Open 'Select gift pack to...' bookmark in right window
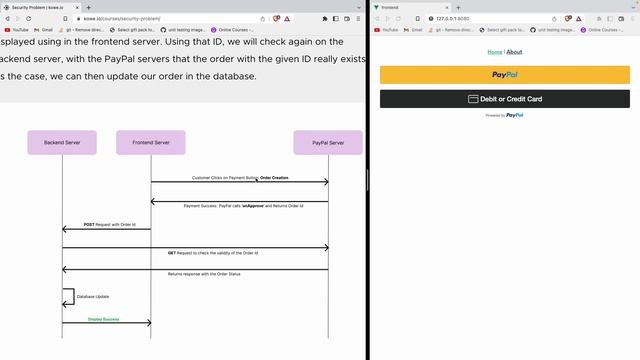 [x=502, y=30]
